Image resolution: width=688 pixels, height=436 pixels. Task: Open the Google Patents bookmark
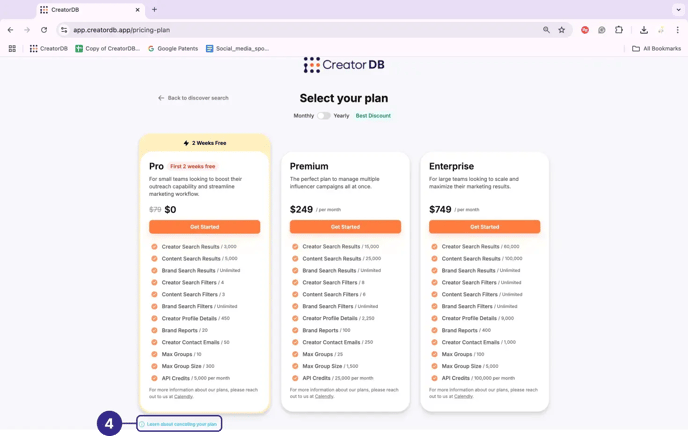pos(173,49)
